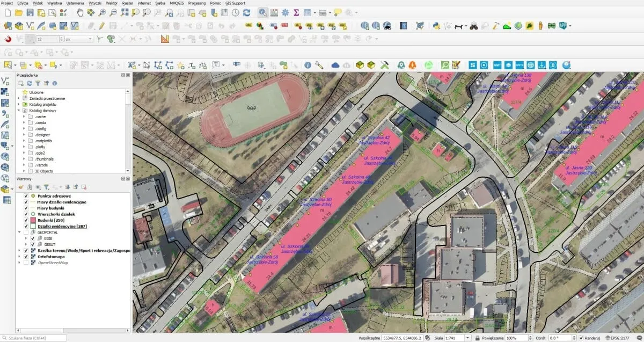Refresh the map canvas with blue arrows icon
This screenshot has height=342, width=644.
[x=246, y=12]
